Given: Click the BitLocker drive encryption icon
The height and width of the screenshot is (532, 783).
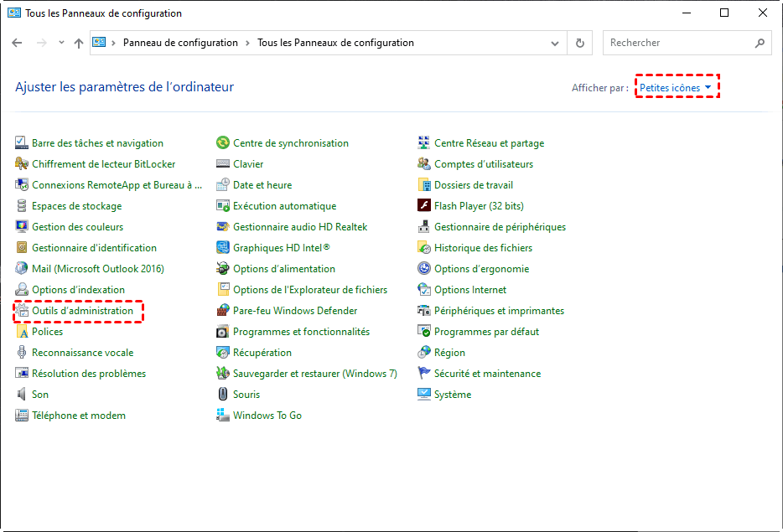Looking at the screenshot, I should (22, 164).
